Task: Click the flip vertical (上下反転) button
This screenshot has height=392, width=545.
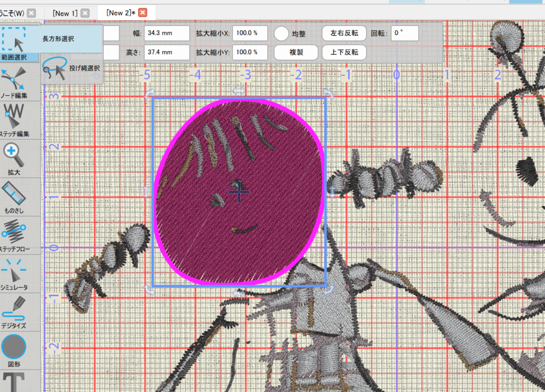Action: click(x=344, y=52)
